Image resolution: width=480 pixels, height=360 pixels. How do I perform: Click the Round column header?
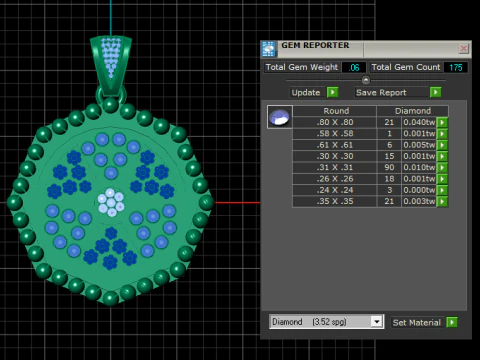coord(335,111)
